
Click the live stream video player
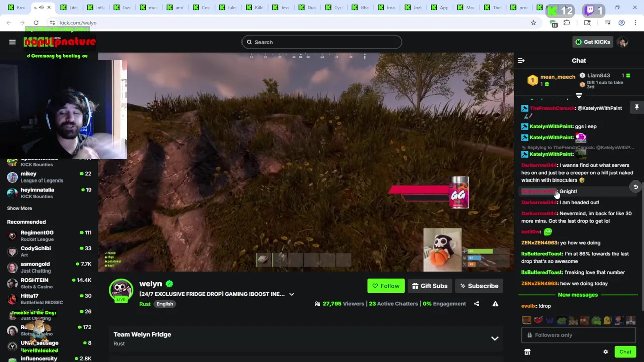pyautogui.click(x=306, y=162)
